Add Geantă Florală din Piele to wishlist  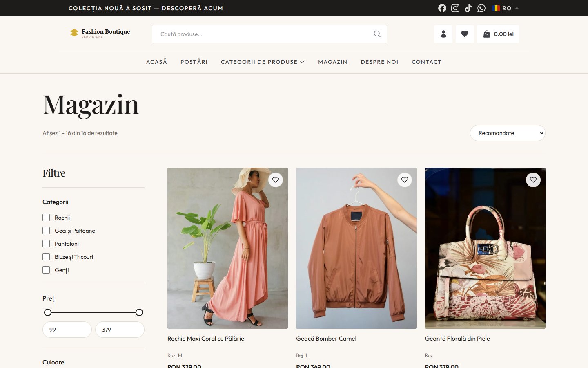533,180
